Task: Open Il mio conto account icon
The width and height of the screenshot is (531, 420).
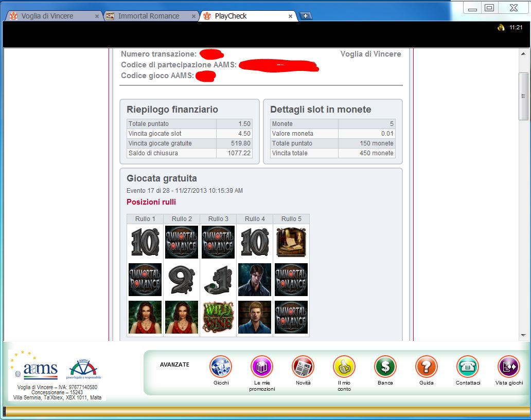Action: [344, 367]
